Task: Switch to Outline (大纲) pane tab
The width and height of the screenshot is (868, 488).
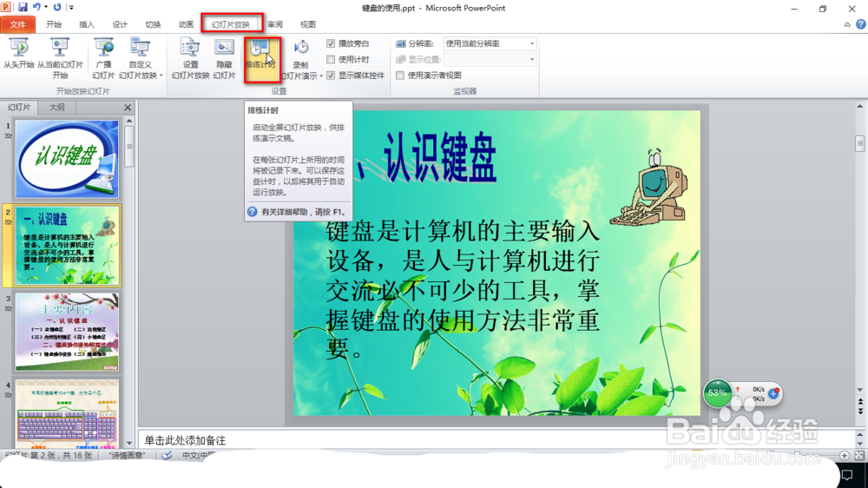Action: click(57, 108)
